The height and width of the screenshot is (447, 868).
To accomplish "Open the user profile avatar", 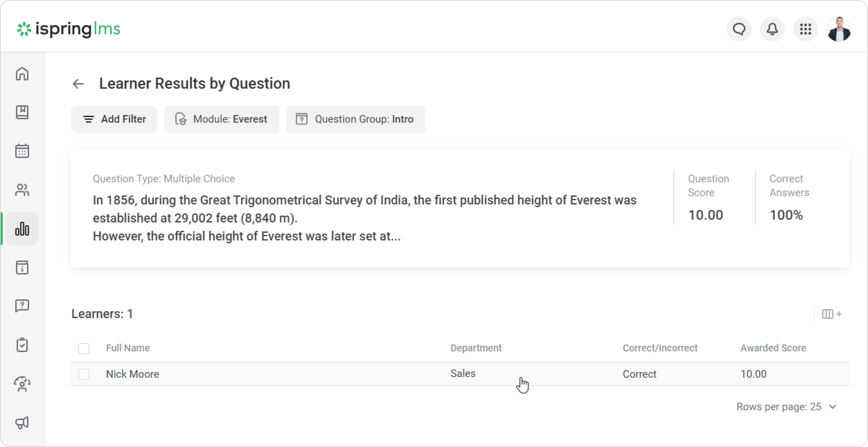I will (x=839, y=29).
